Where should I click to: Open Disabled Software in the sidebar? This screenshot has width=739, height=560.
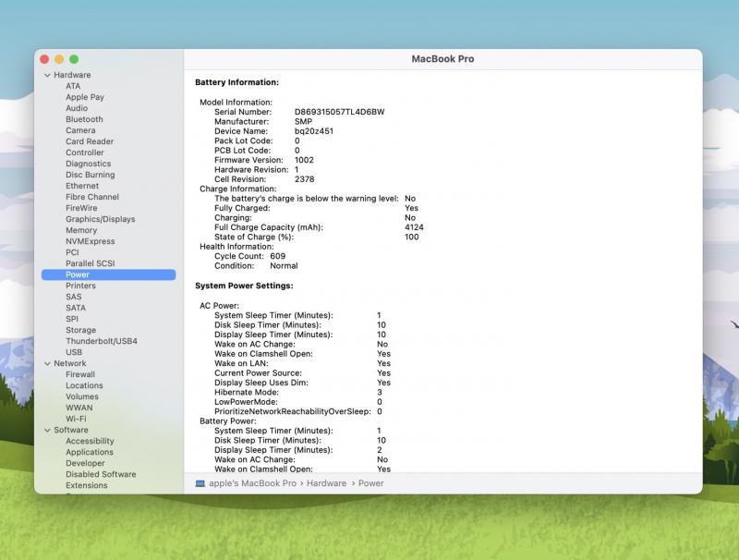coord(101,474)
